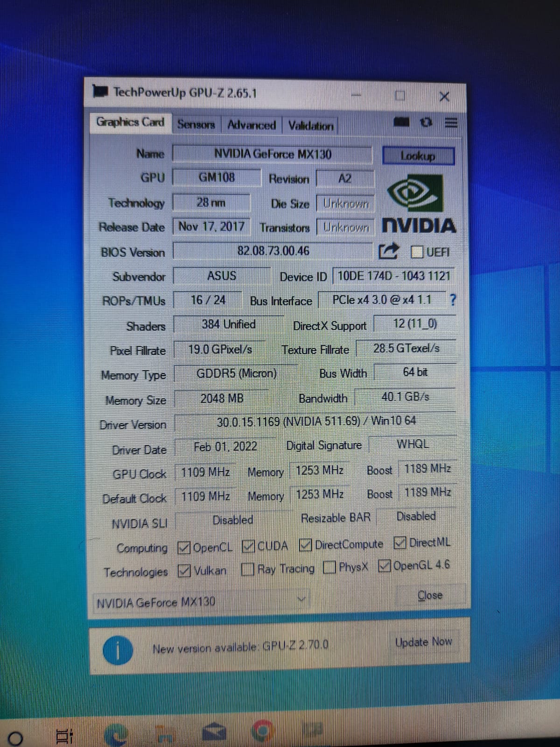Open Task View on the taskbar
The height and width of the screenshot is (747, 560).
point(64,737)
